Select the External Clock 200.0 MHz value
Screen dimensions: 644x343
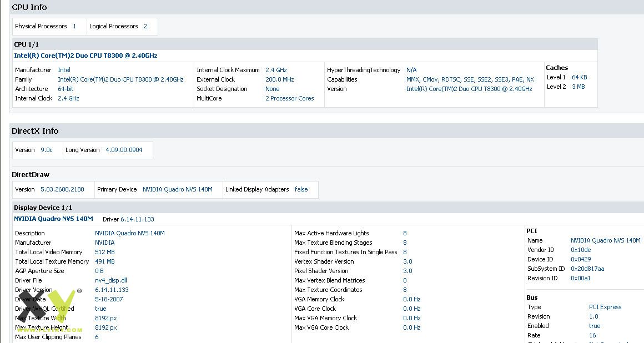pos(280,79)
